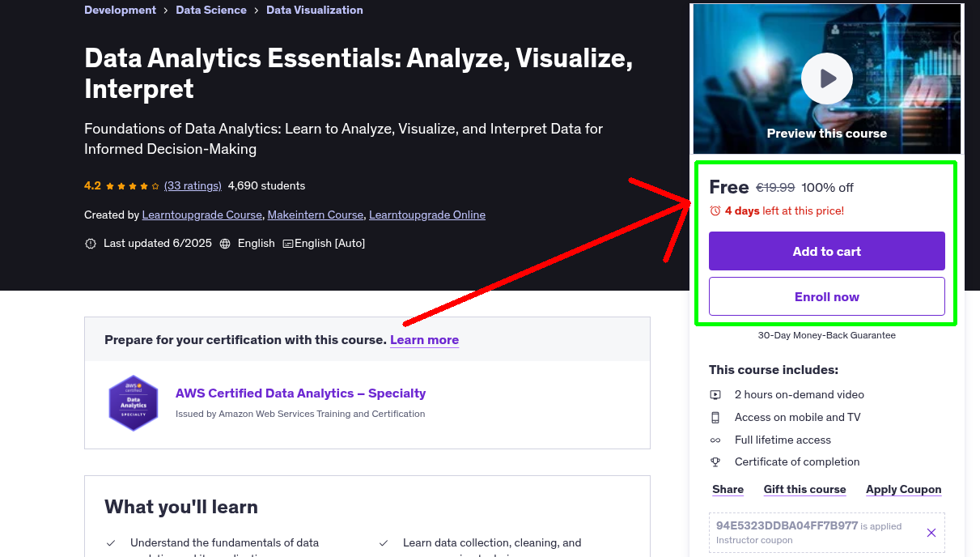Click the 4.2 rating number

pyautogui.click(x=92, y=186)
